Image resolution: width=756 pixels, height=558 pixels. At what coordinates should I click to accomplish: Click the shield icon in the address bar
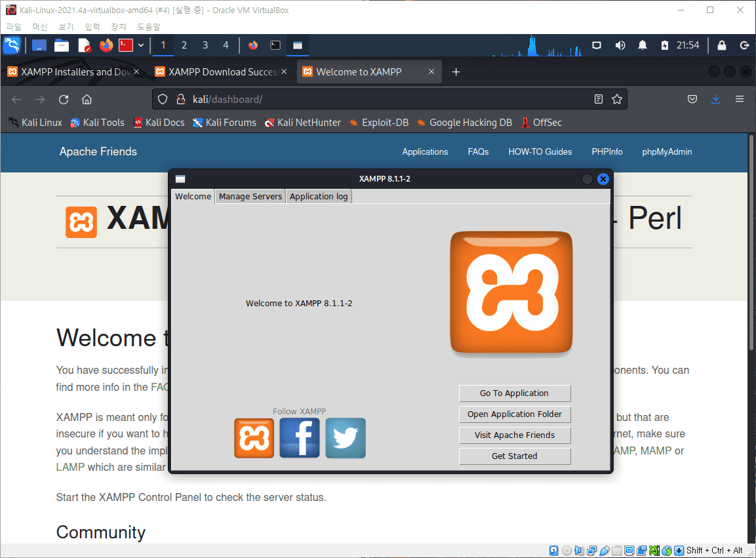(162, 99)
